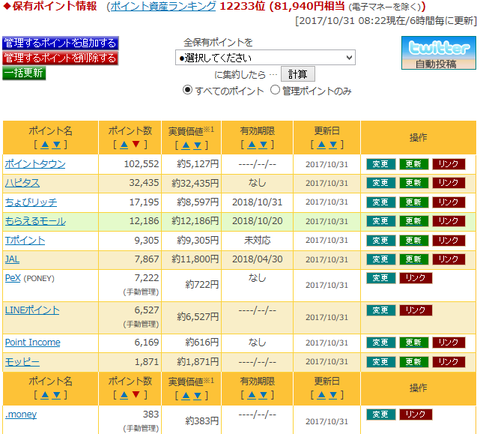The image size is (480, 434).
Task: Click リンク in JAL row
Action: pyautogui.click(x=449, y=259)
